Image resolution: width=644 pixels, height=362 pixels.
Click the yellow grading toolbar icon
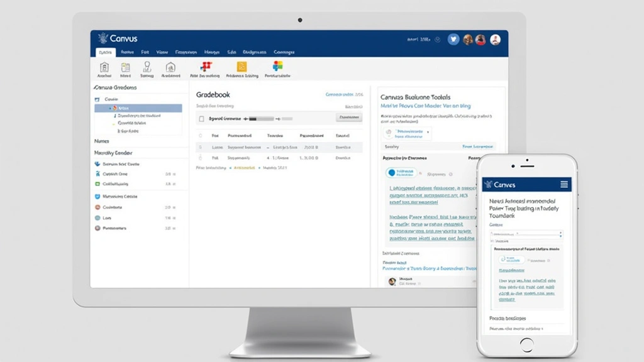(243, 67)
